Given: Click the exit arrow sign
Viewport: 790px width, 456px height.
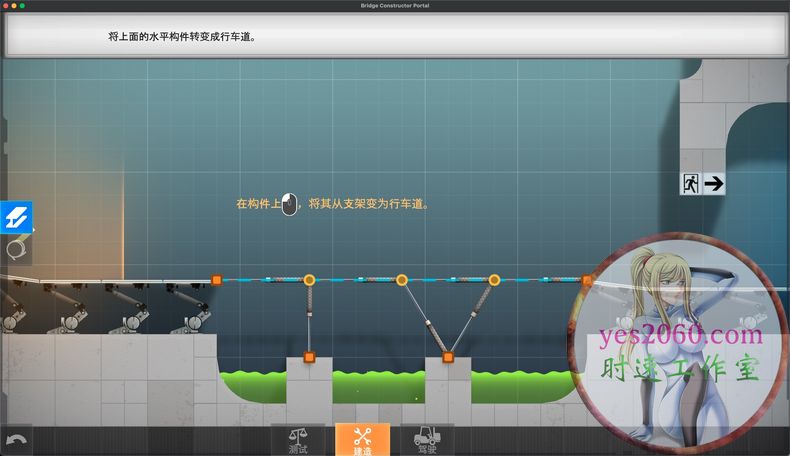Looking at the screenshot, I should [x=714, y=183].
